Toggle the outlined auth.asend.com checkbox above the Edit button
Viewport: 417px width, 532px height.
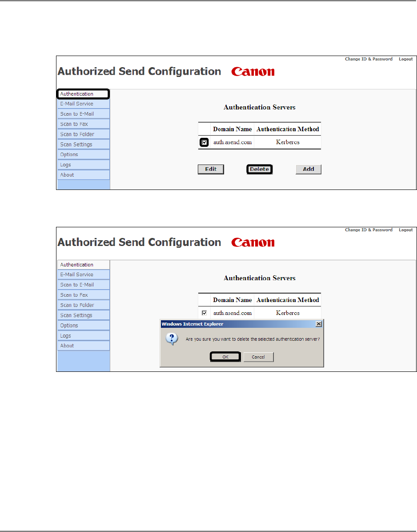204,142
